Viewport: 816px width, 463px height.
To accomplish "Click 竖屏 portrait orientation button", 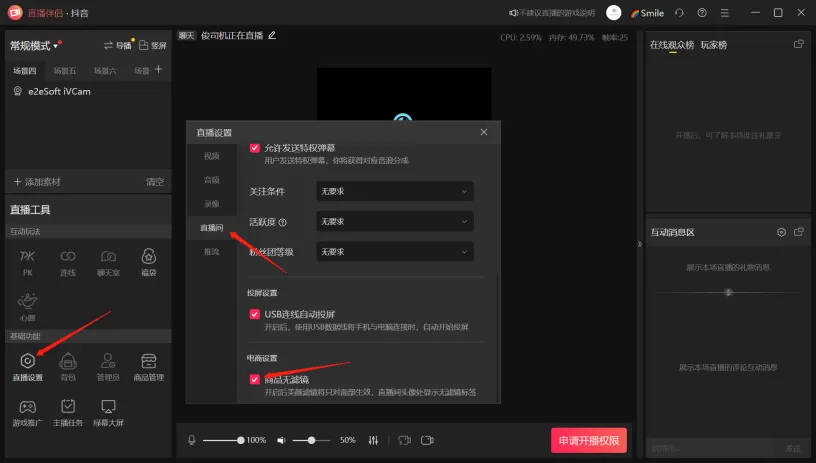I will click(x=152, y=46).
